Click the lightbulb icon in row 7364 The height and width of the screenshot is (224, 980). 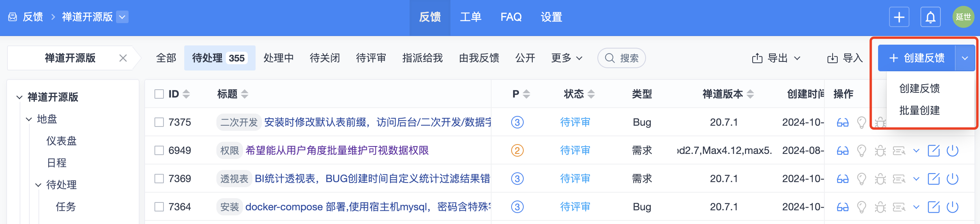[862, 207]
